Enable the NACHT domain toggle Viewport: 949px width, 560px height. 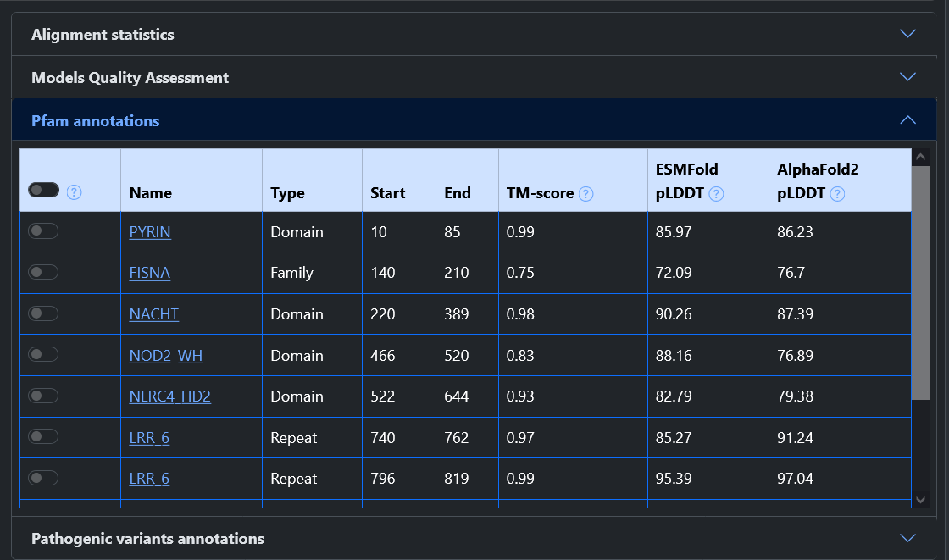[x=43, y=313]
